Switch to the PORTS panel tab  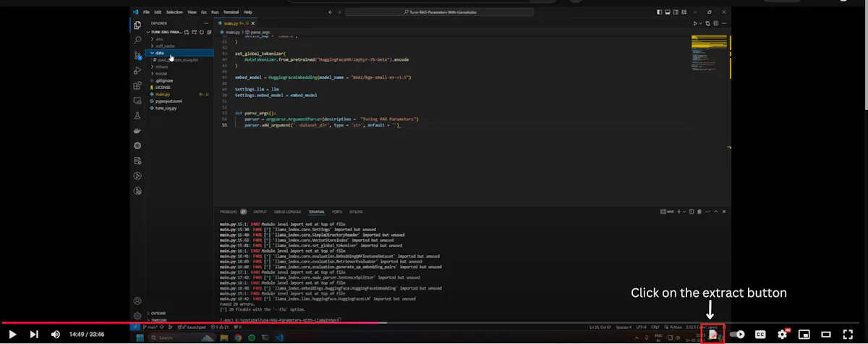337,211
